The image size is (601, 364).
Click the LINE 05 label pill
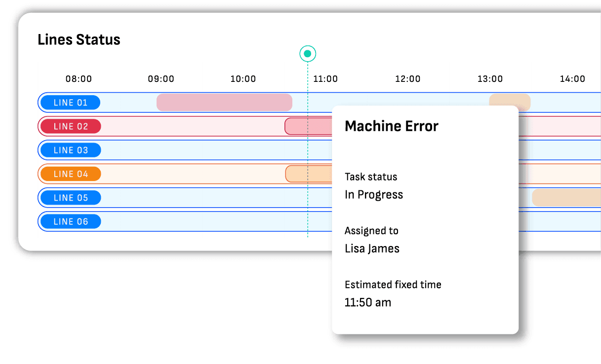pos(70,197)
